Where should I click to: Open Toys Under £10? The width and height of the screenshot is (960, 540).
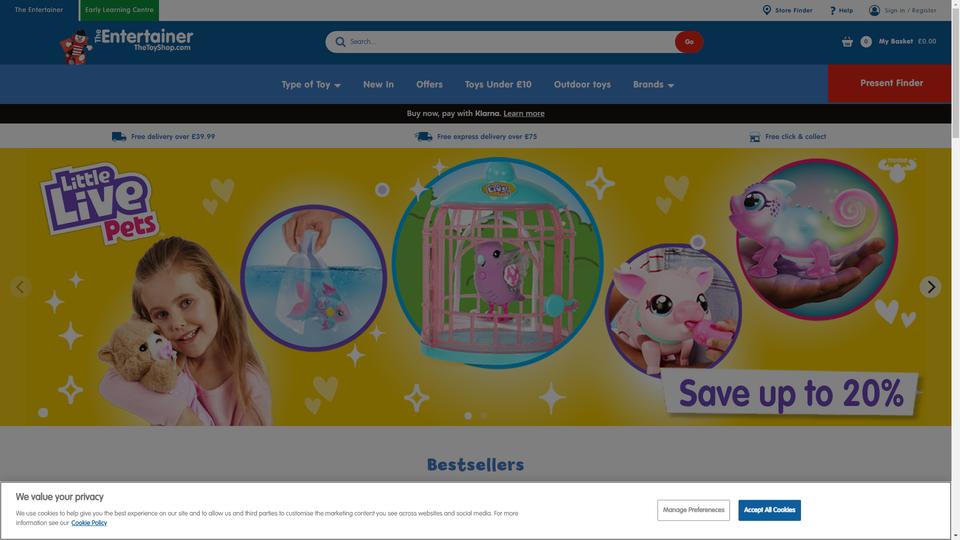click(498, 84)
